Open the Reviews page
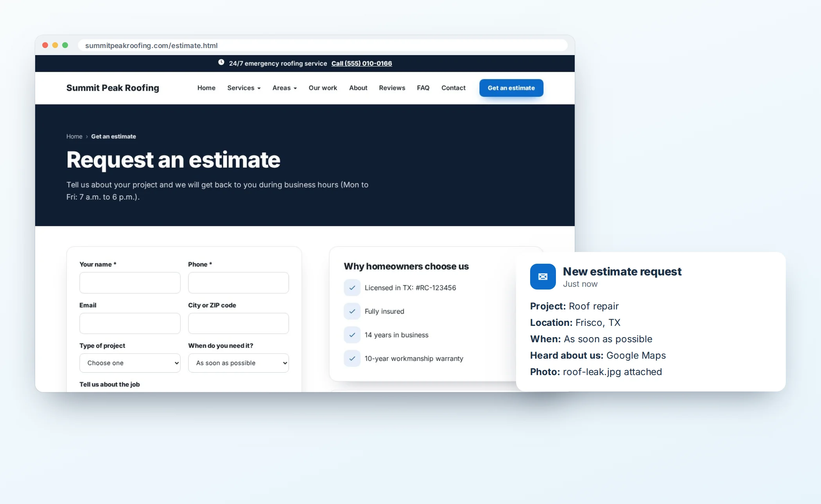The height and width of the screenshot is (504, 821). (x=392, y=88)
